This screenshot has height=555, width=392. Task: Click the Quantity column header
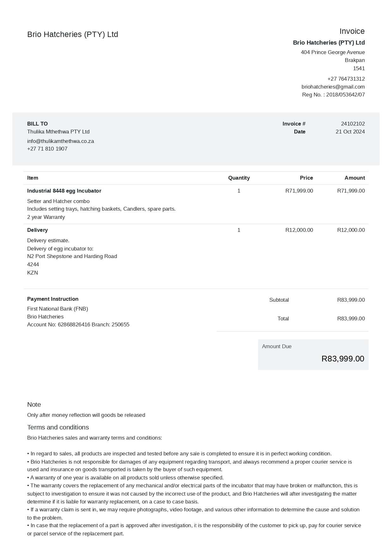239,178
